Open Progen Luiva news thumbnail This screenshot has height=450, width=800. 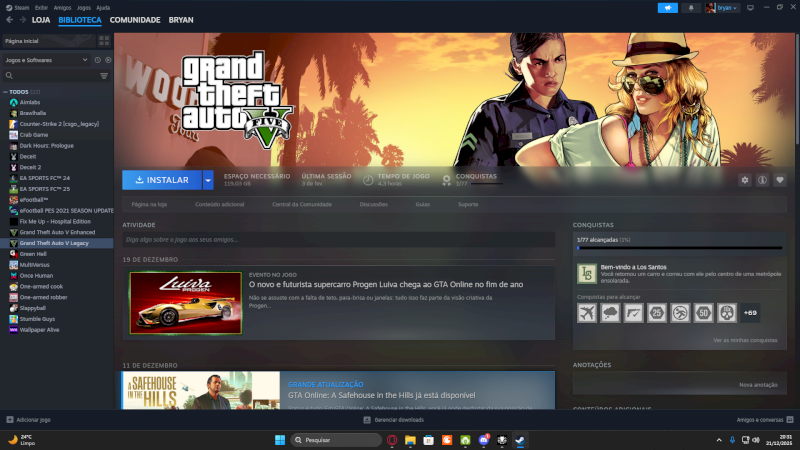point(186,303)
